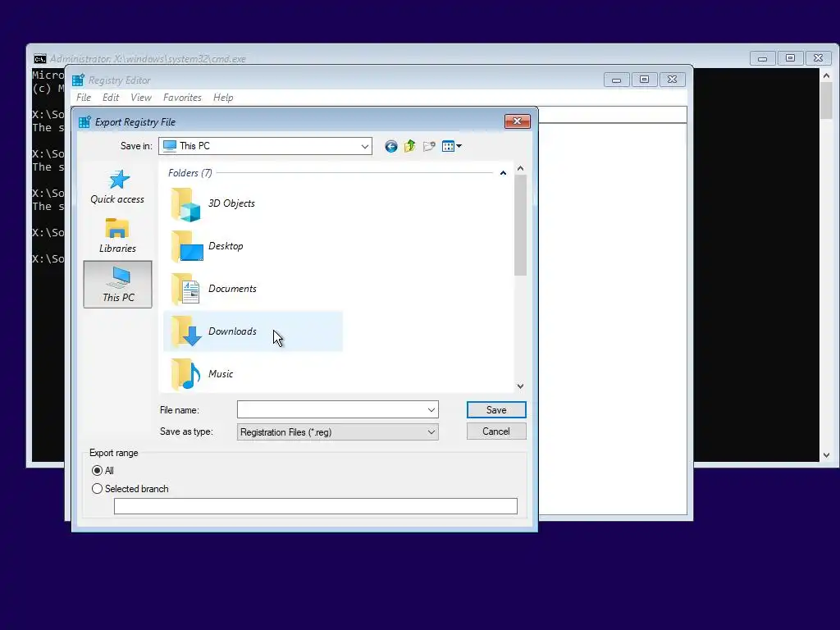Viewport: 840px width, 630px height.
Task: Open the Help menu in Registry Editor
Action: click(223, 98)
